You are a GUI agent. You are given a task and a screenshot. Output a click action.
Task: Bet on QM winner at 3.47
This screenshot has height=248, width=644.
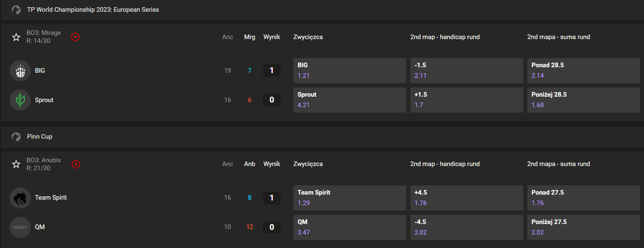click(x=350, y=227)
